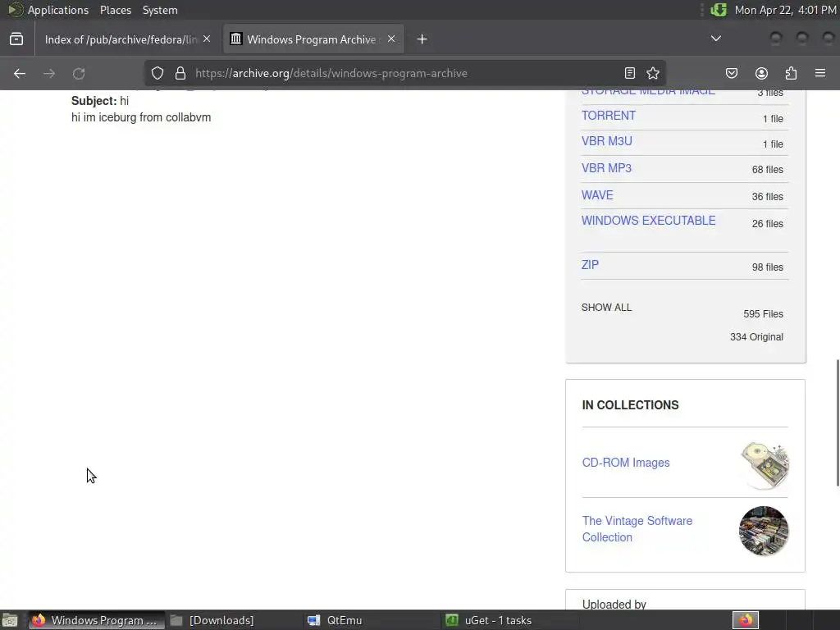Image resolution: width=840 pixels, height=630 pixels.
Task: Click SHOW ALL files link
Action: tap(606, 308)
